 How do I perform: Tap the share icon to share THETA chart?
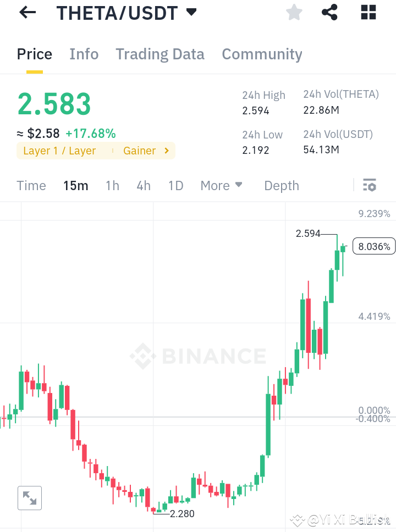(x=329, y=12)
